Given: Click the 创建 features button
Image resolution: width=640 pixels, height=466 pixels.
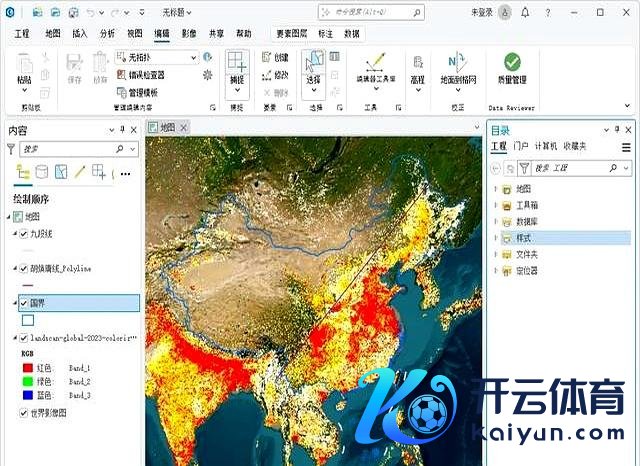Looking at the screenshot, I should point(273,57).
